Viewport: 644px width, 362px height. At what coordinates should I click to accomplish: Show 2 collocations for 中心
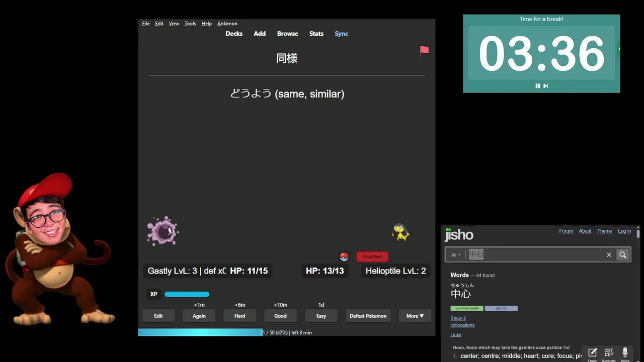coord(462,322)
